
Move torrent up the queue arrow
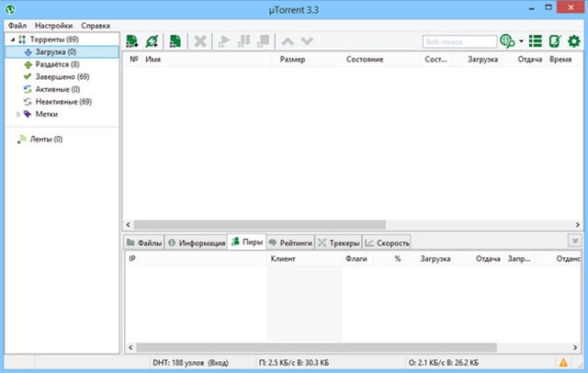(x=288, y=41)
